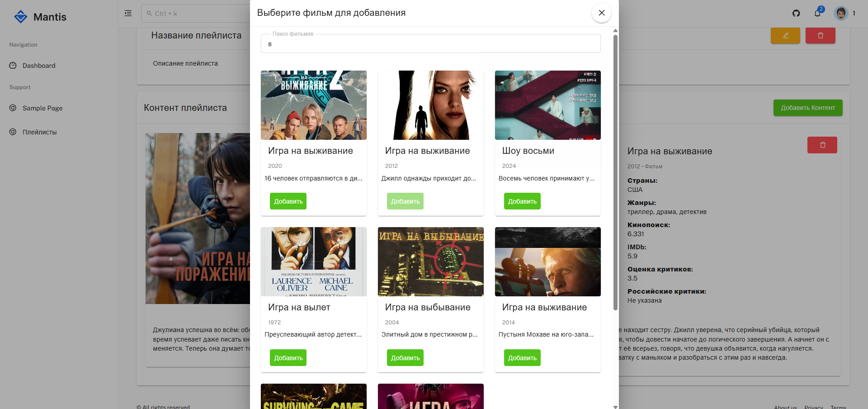Click the description starting 'Преуспевающий автор'

(313, 334)
